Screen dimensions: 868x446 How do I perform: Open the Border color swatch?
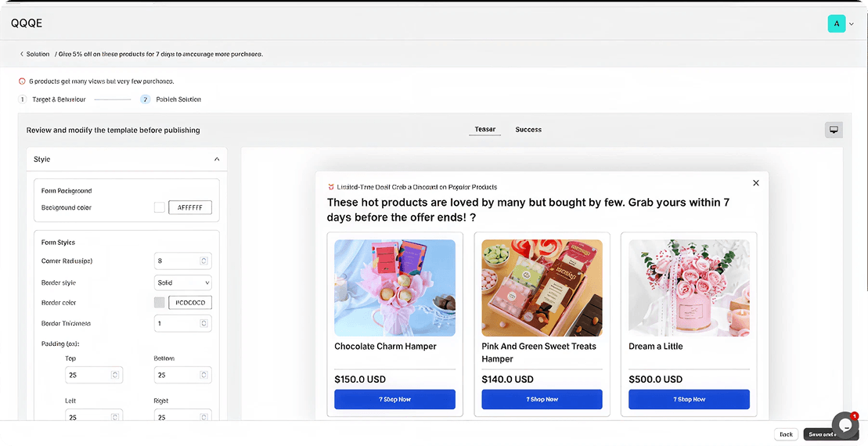pos(160,303)
